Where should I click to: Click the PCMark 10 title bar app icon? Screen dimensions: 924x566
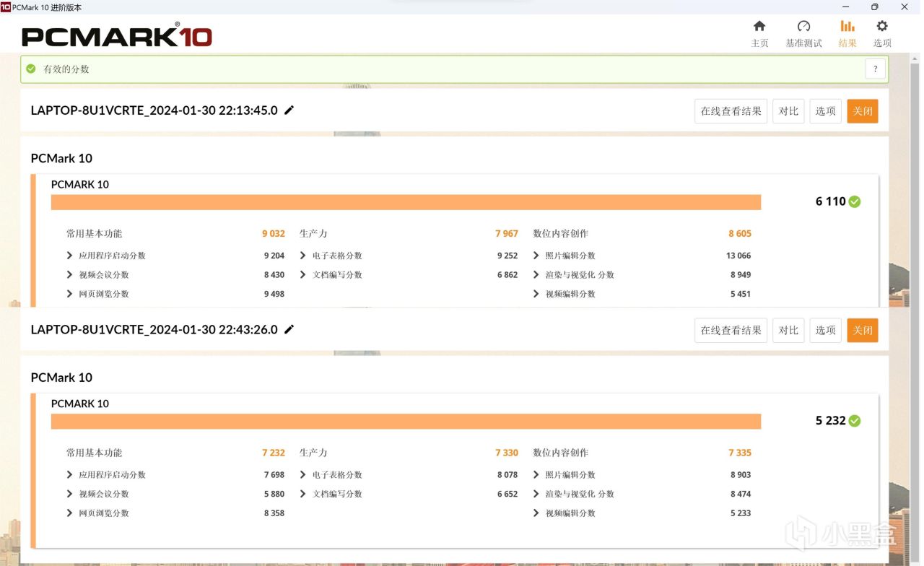click(x=6, y=7)
